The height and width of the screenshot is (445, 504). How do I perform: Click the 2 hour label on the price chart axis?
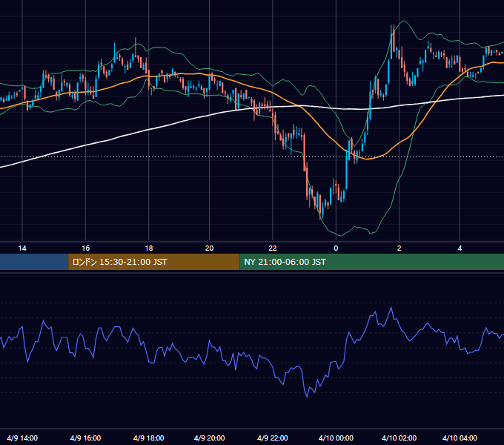click(399, 248)
